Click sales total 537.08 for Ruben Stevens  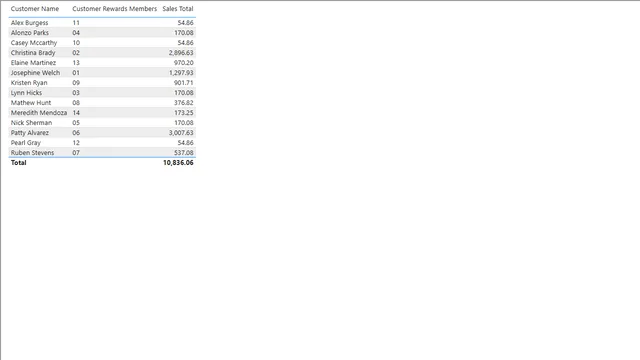pyautogui.click(x=184, y=153)
